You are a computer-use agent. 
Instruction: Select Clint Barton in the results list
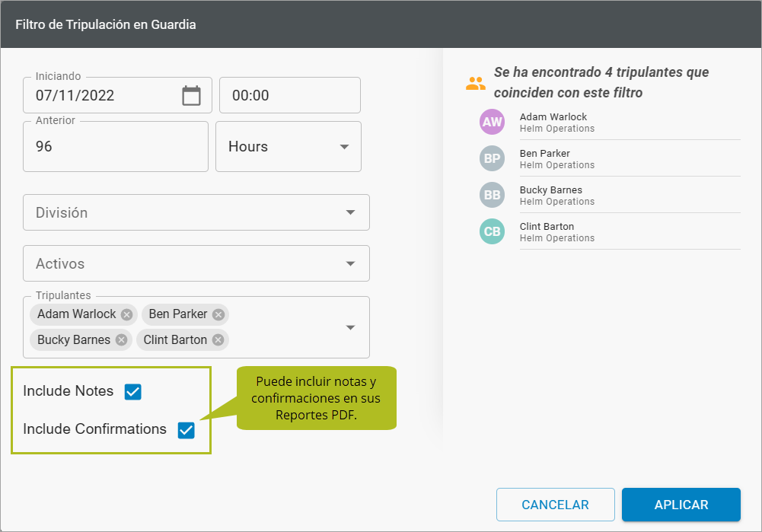610,231
